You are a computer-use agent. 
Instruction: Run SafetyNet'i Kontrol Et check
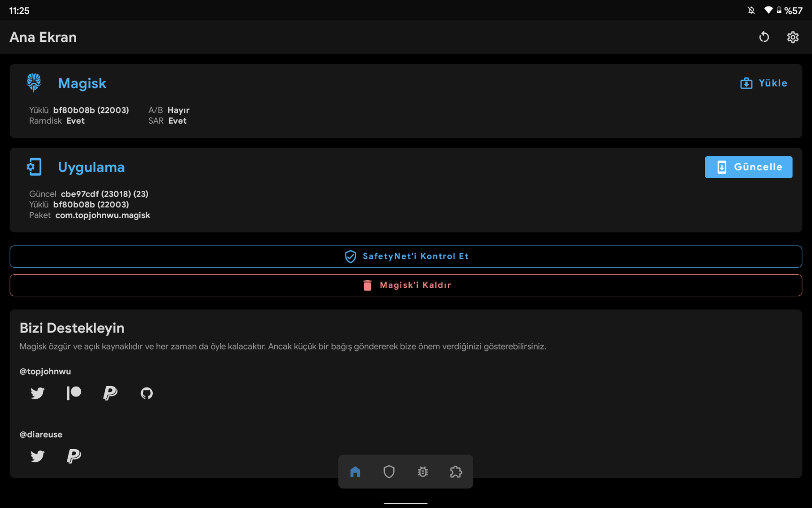click(x=406, y=256)
